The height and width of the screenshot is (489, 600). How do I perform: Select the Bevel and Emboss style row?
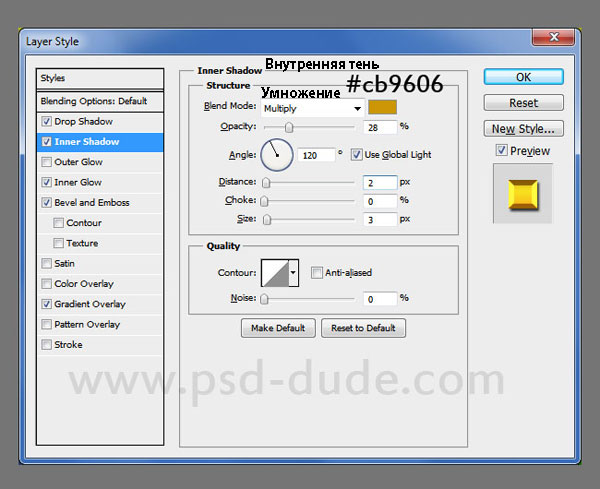[x=100, y=202]
